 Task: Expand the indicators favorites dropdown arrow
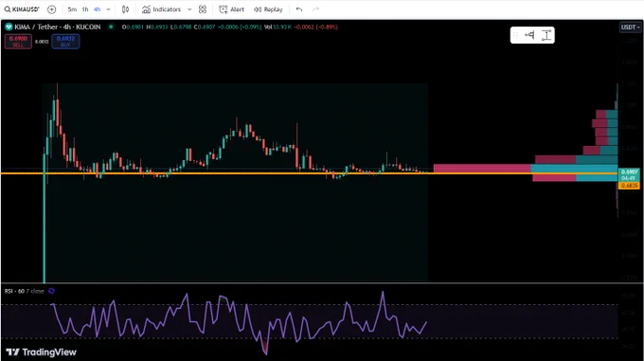point(189,9)
